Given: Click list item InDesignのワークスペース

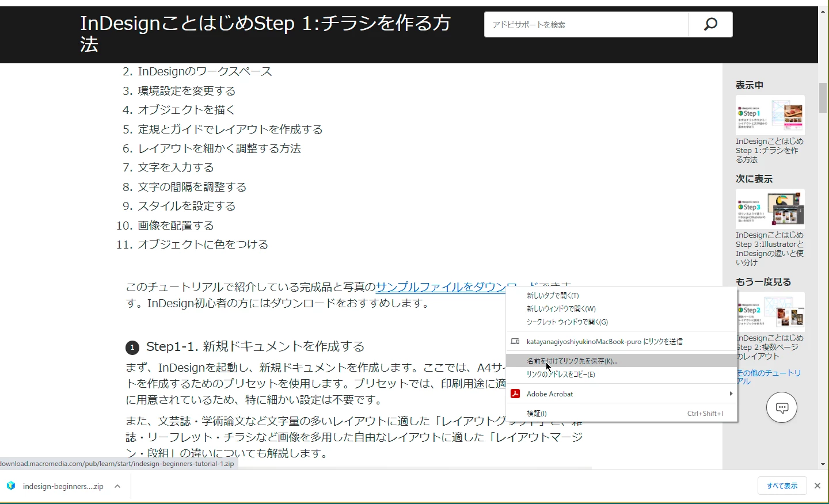Looking at the screenshot, I should tap(205, 71).
